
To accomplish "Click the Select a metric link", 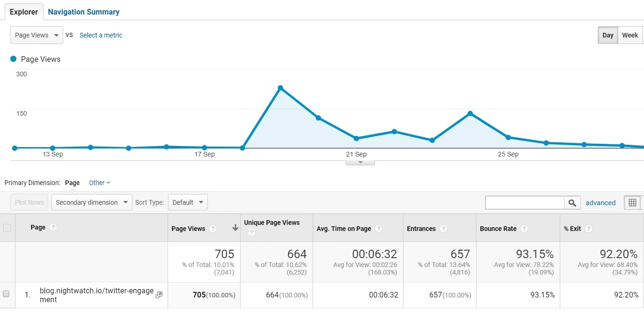I will pos(101,35).
